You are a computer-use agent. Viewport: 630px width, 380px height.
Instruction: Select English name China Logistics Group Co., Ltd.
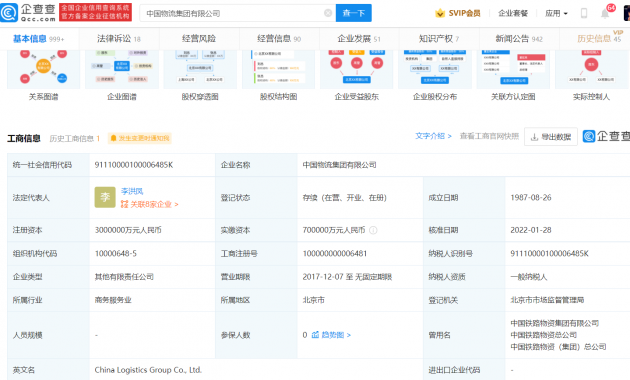[x=148, y=370]
